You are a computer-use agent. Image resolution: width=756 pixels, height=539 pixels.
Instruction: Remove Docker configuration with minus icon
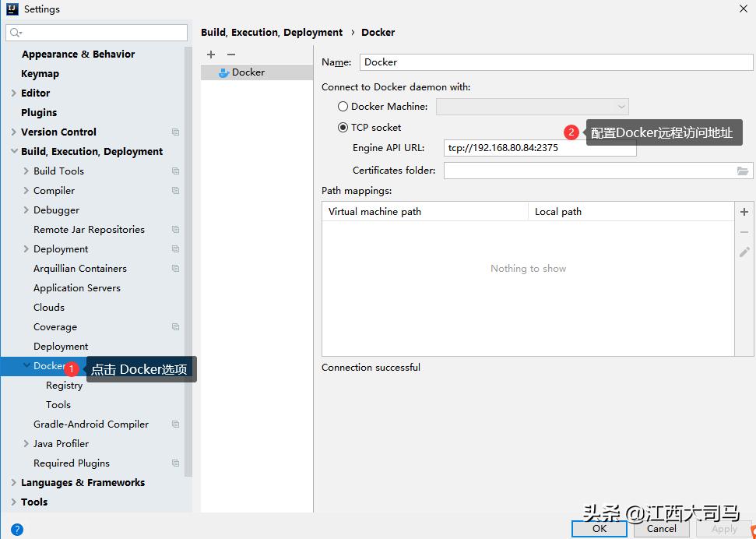point(231,55)
